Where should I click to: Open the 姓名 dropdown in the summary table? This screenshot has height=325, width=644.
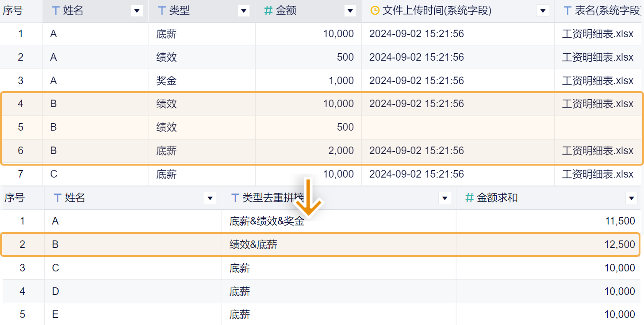[x=210, y=198]
